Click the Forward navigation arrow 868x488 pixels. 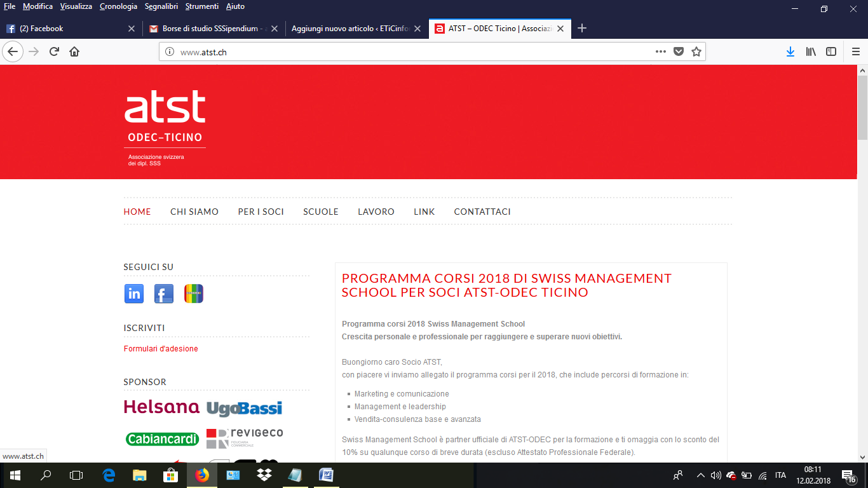34,51
